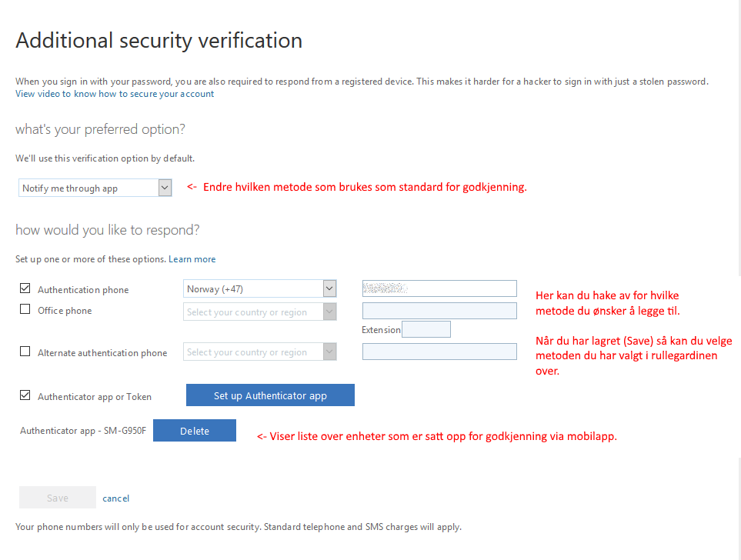Open Alternate authentication phone country dropdown

click(x=260, y=352)
